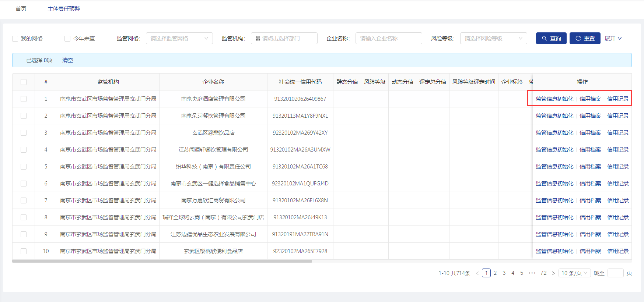Select the checkbox for row 3
This screenshot has height=302, width=644.
tap(24, 133)
